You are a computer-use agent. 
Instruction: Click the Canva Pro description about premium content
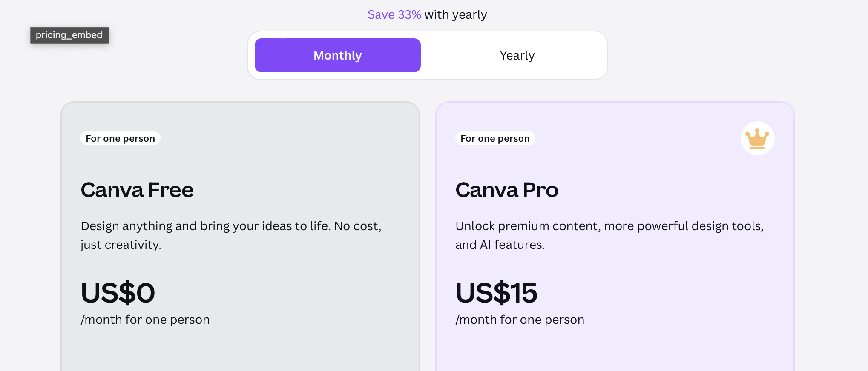pos(609,226)
